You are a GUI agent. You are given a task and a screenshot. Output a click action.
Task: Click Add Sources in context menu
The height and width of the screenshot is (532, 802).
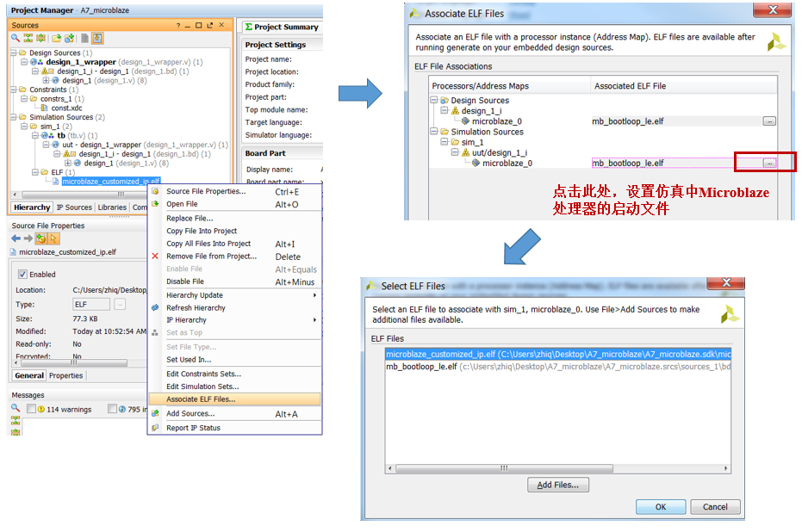point(235,413)
